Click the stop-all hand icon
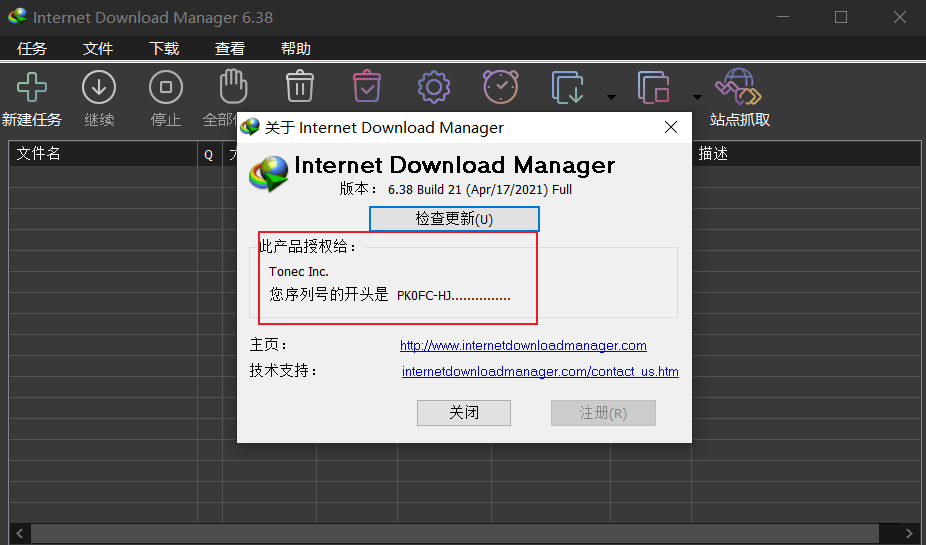Viewport: 926px width, 545px height. click(x=233, y=88)
